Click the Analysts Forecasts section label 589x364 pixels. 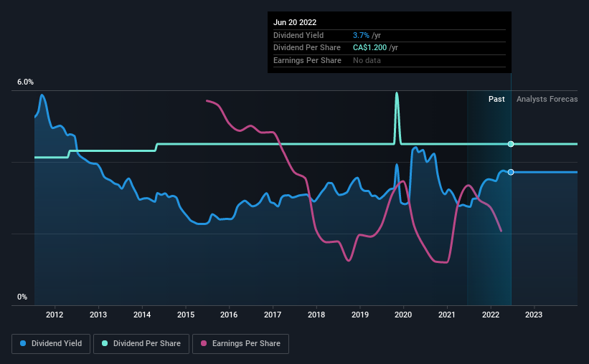(547, 99)
